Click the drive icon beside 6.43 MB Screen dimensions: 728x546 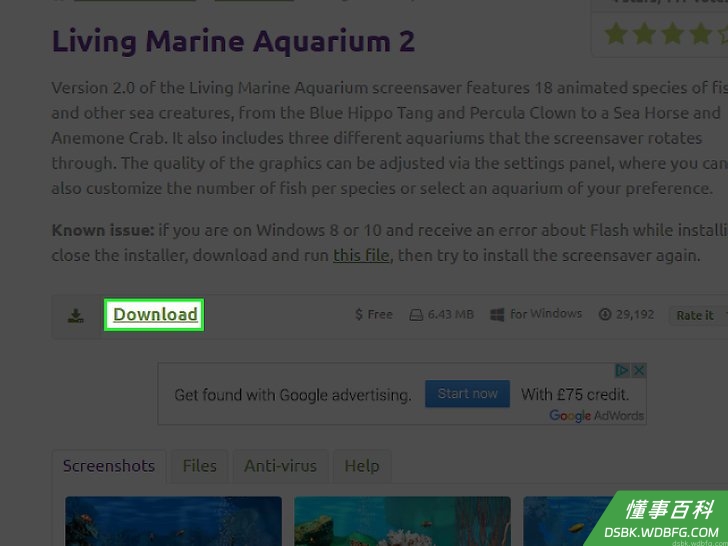(x=416, y=315)
